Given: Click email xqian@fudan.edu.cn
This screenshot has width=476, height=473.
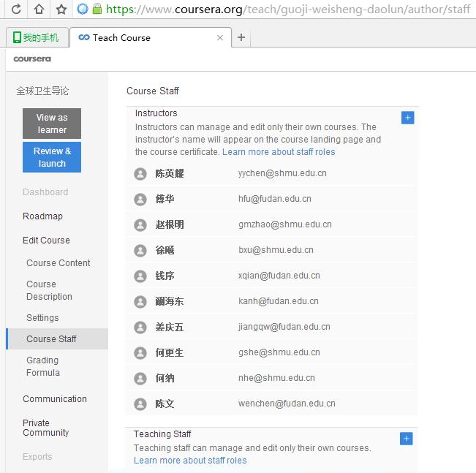Looking at the screenshot, I should tap(279, 276).
